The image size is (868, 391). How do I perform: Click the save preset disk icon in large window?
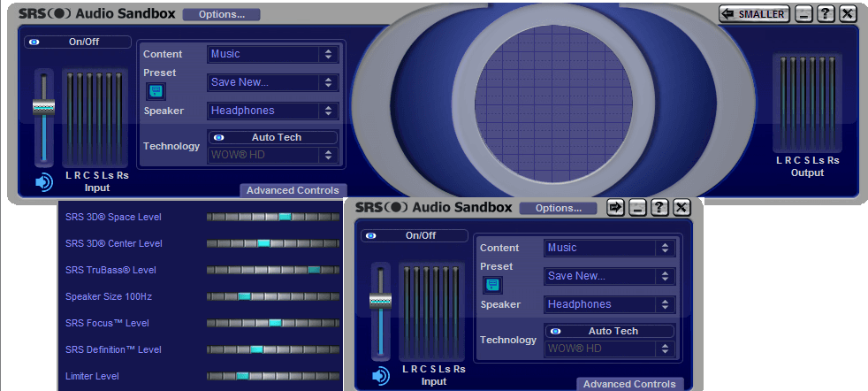point(156,91)
